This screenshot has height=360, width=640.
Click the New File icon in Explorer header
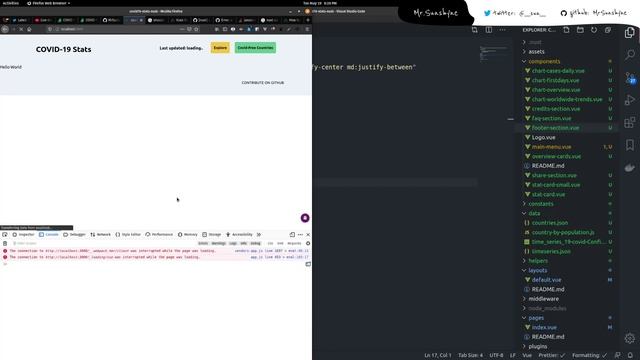pyautogui.click(x=566, y=30)
